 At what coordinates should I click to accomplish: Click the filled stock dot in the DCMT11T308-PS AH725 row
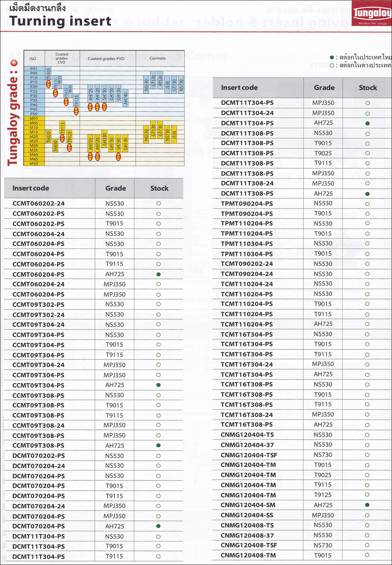367,194
